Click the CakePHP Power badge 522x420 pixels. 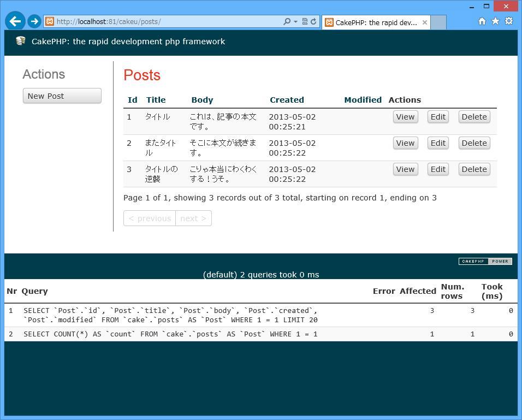click(x=485, y=261)
